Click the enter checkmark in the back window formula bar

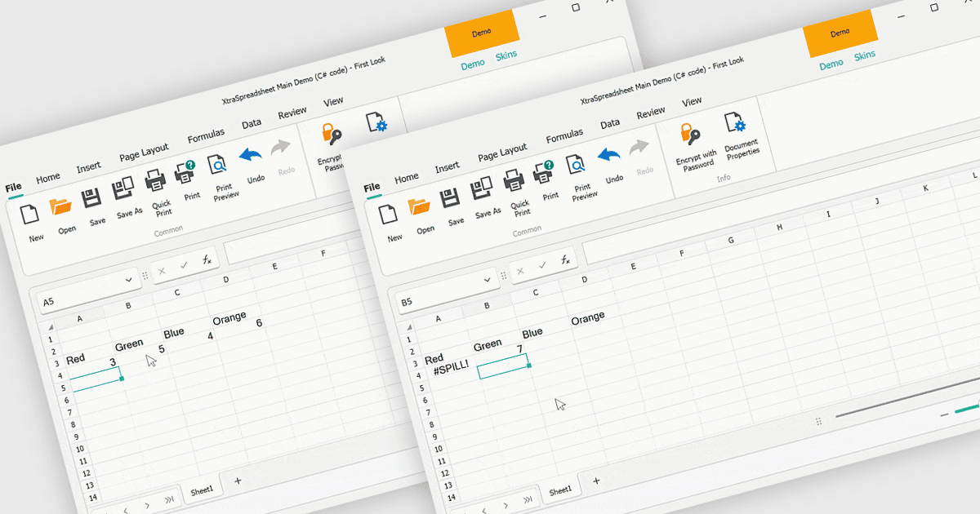[x=184, y=265]
